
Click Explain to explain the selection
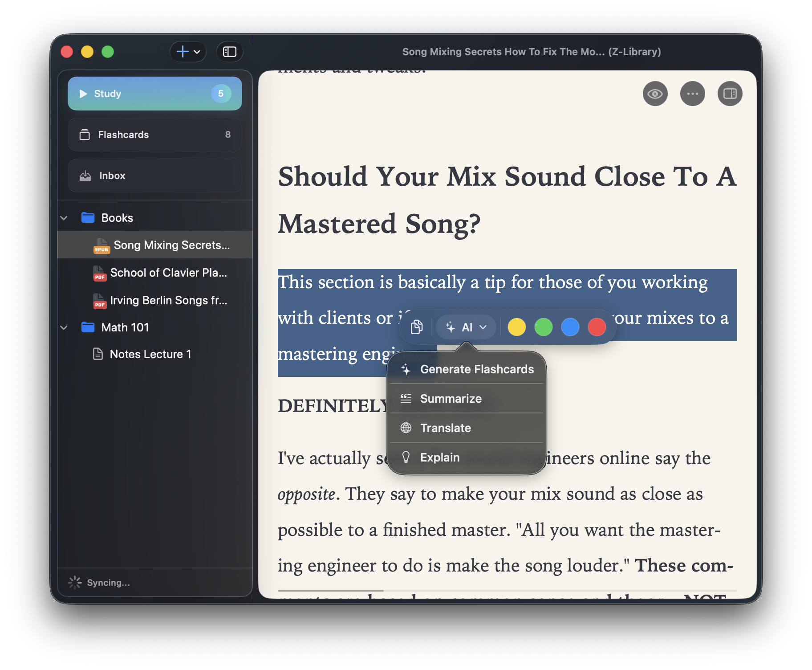440,457
